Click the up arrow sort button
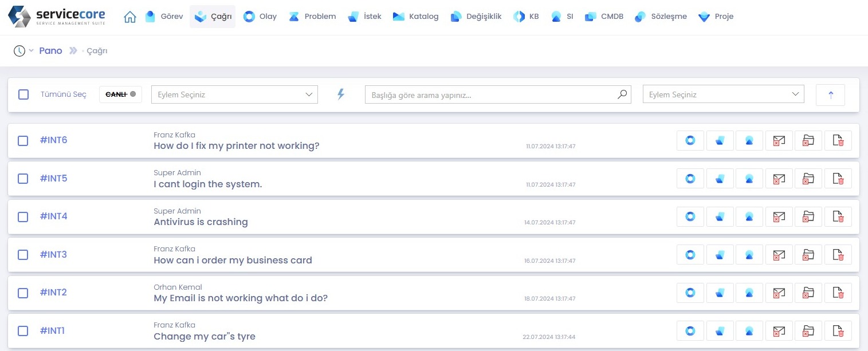 point(830,95)
